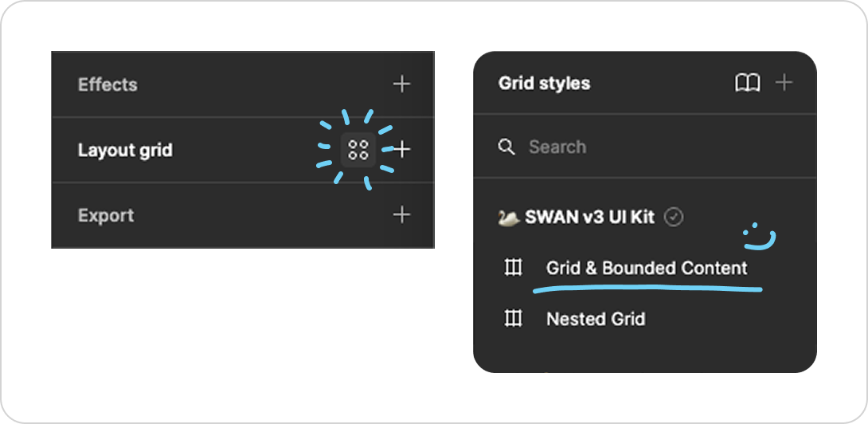Click grid icon beside Grid & Bounded Content
The image size is (868, 424).
click(x=513, y=269)
